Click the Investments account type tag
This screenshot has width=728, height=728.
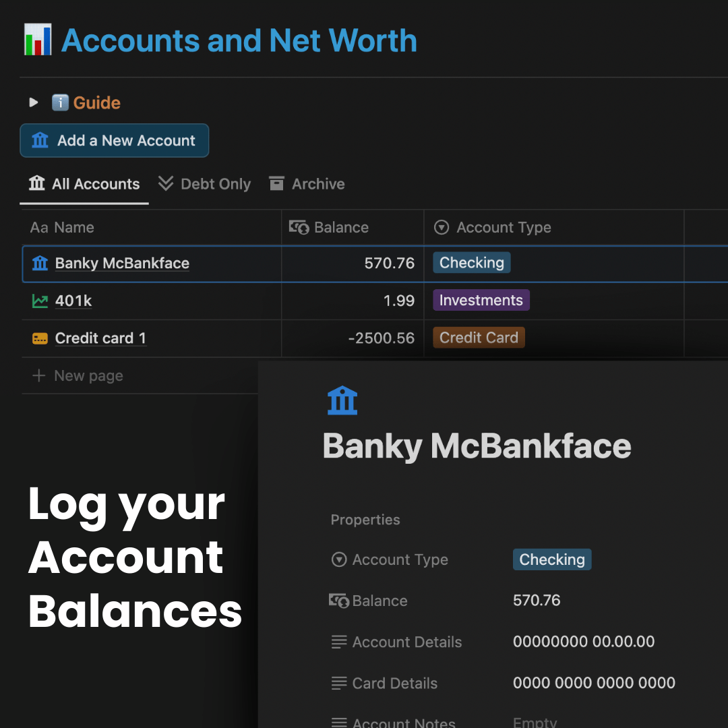[x=481, y=301]
